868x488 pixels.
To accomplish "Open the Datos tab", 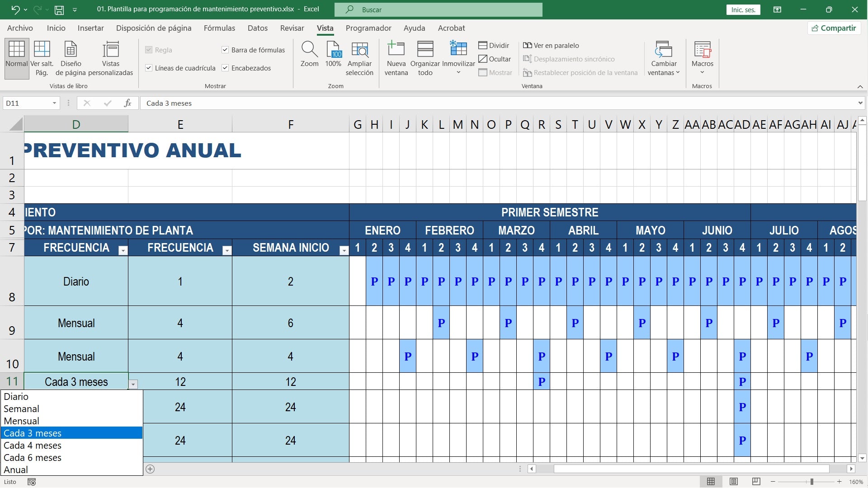I will coord(258,28).
